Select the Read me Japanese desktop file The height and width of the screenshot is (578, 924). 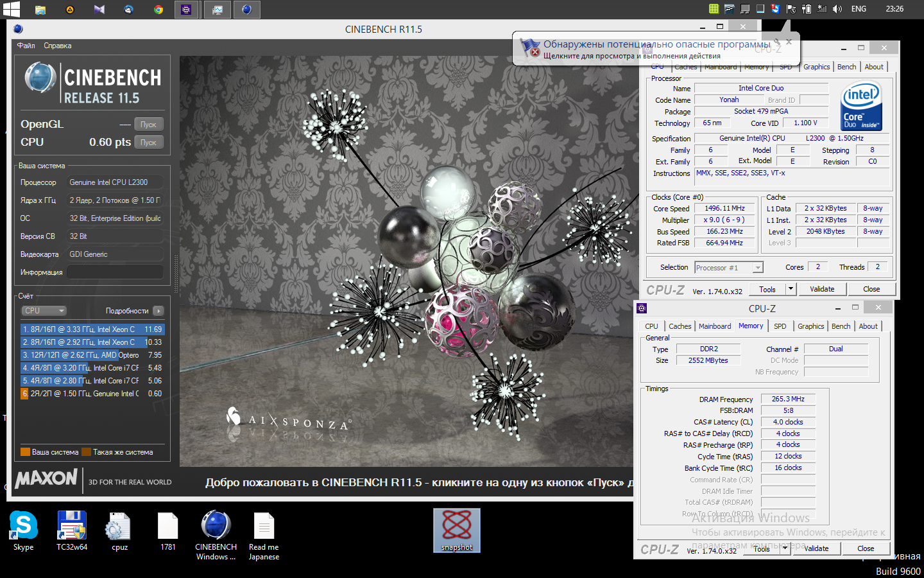tap(264, 536)
